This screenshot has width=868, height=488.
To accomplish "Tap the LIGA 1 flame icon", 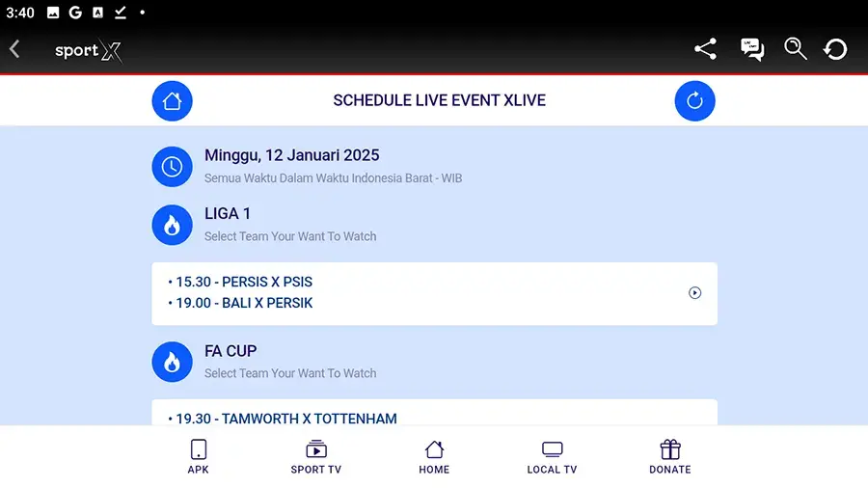I will click(x=172, y=225).
